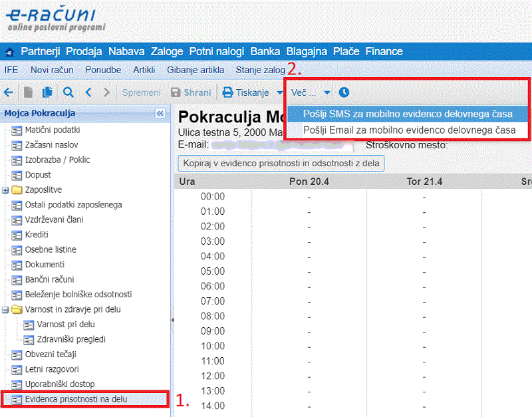
Task: Click the new document icon in the toolbar
Action: click(x=28, y=92)
